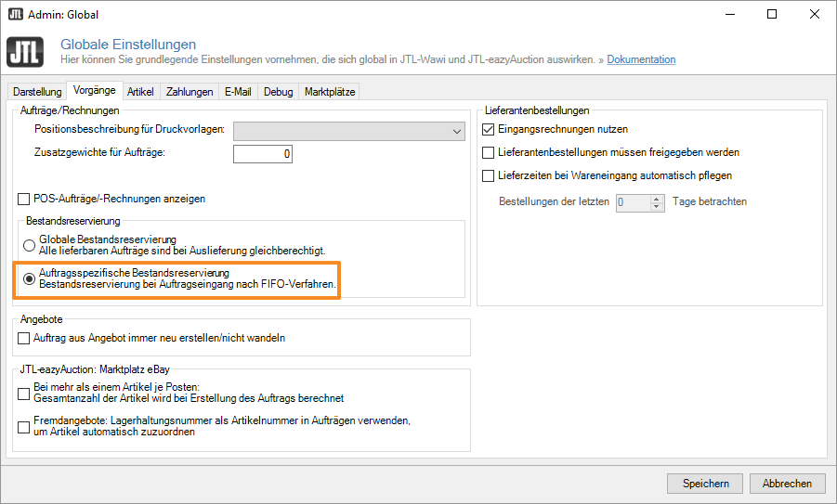Open the Dokumentation link
Image resolution: width=837 pixels, height=504 pixels.
pyautogui.click(x=641, y=59)
